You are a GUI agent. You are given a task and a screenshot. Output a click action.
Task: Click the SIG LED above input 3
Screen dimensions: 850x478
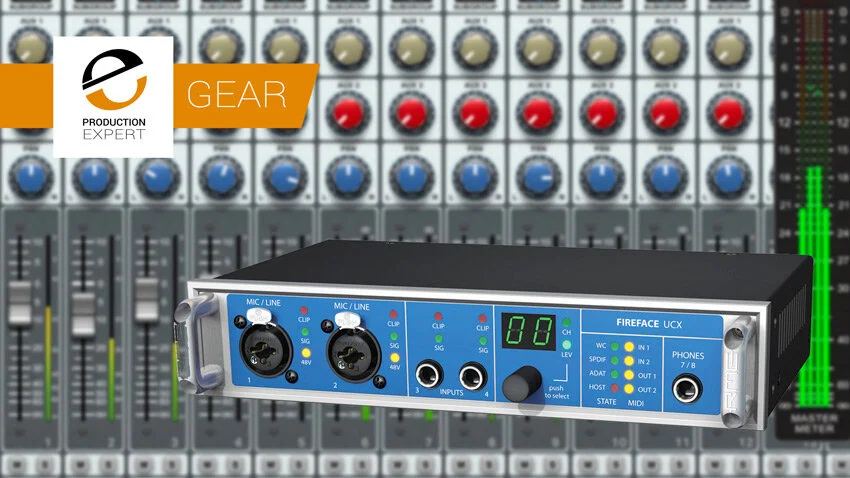tap(439, 339)
